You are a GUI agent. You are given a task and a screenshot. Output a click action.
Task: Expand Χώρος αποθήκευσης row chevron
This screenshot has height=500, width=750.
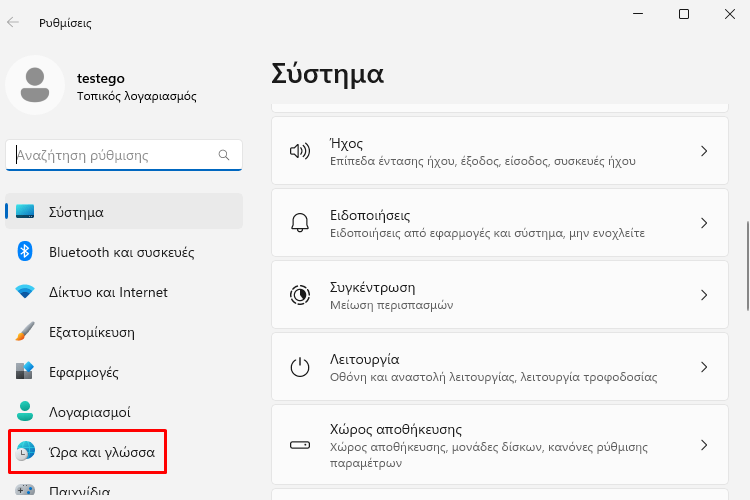704,445
